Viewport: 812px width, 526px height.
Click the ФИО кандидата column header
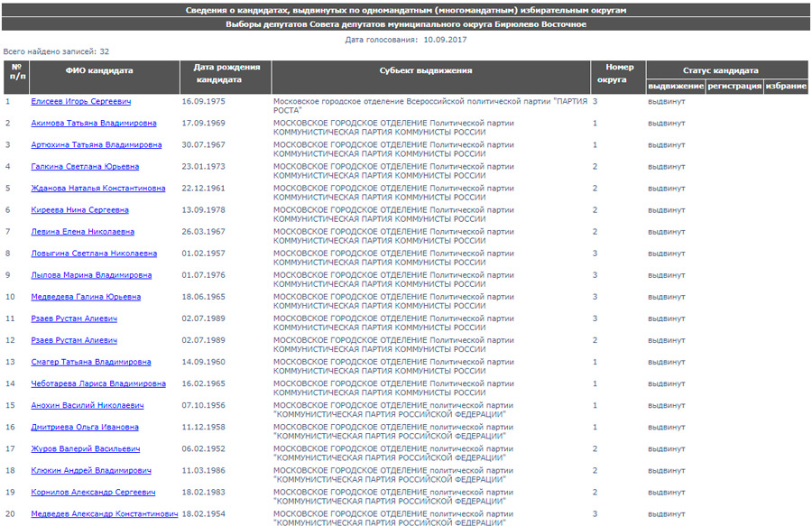[99, 70]
